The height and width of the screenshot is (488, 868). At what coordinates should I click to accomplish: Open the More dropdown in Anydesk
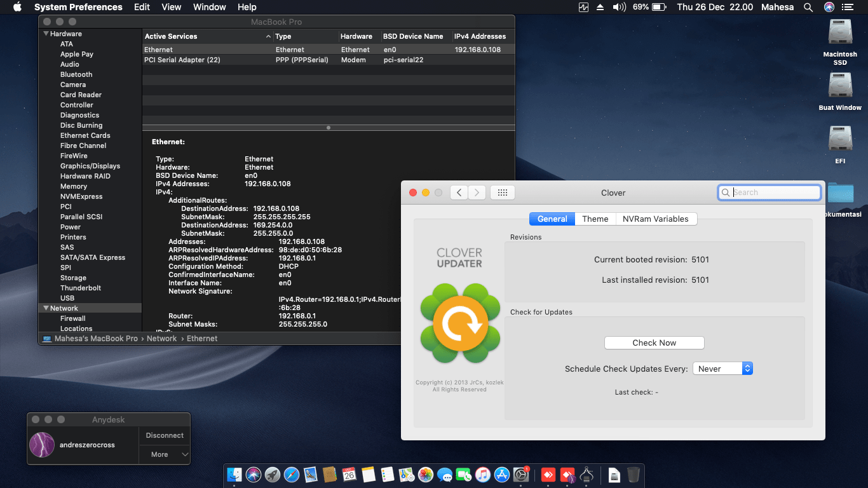click(x=165, y=454)
